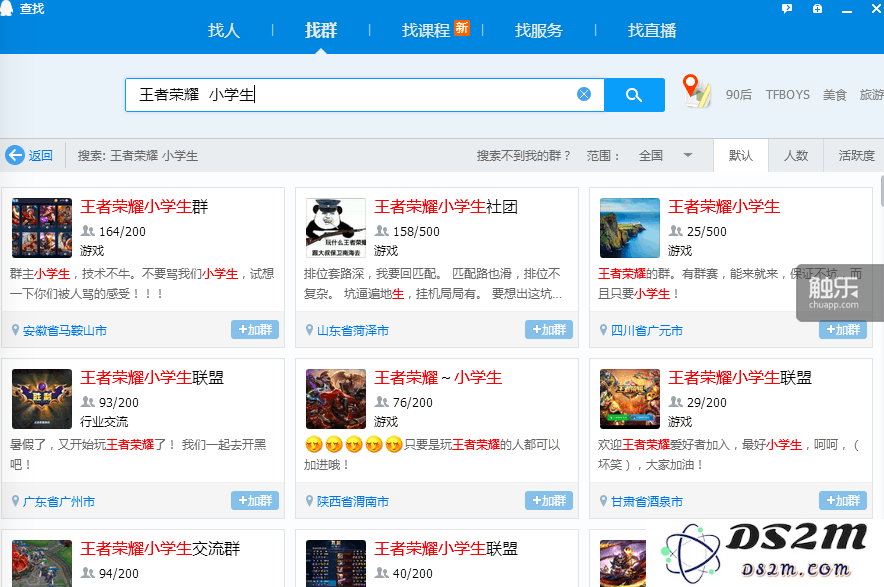Viewport: 884px width, 587px height.
Task: Click member count 158/500
Action: 416,232
